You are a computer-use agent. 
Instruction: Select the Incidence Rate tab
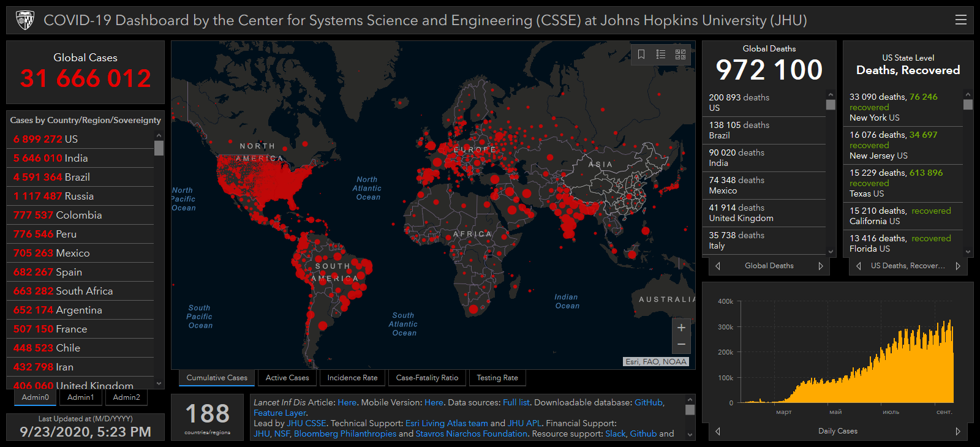[x=352, y=378]
